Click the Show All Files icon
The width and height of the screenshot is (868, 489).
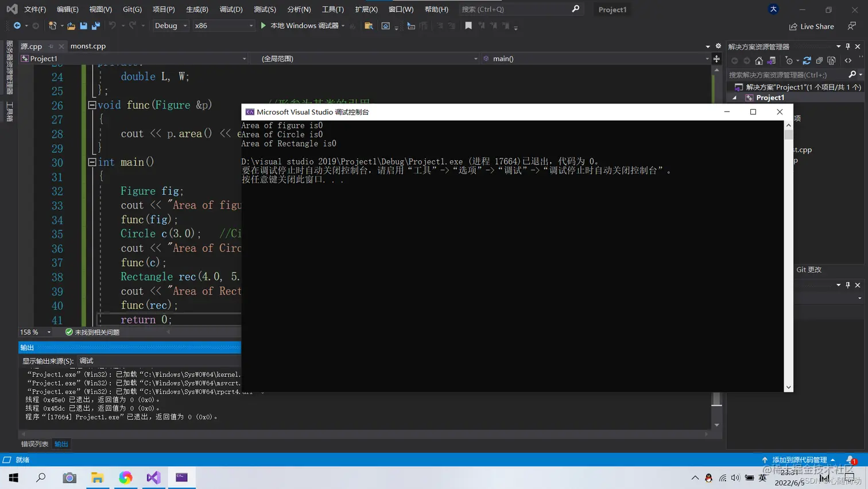point(831,61)
